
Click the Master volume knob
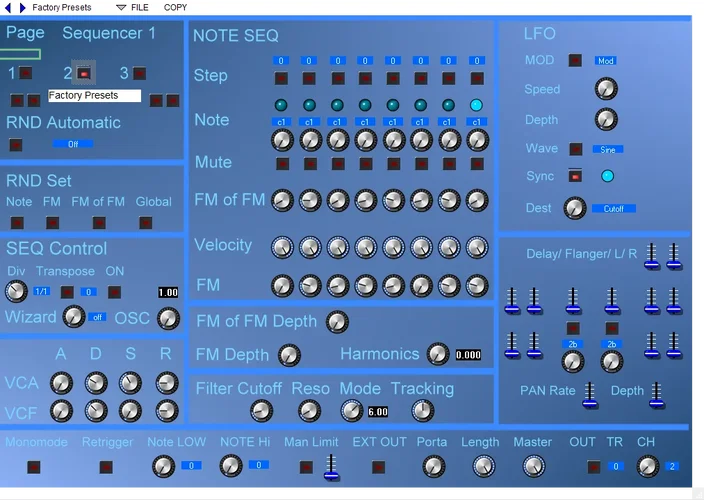point(534,465)
